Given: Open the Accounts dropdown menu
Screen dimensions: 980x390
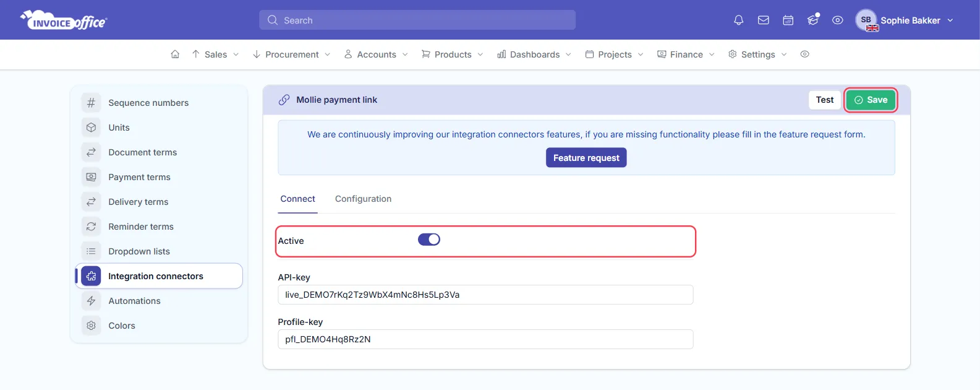Looking at the screenshot, I should coord(376,54).
